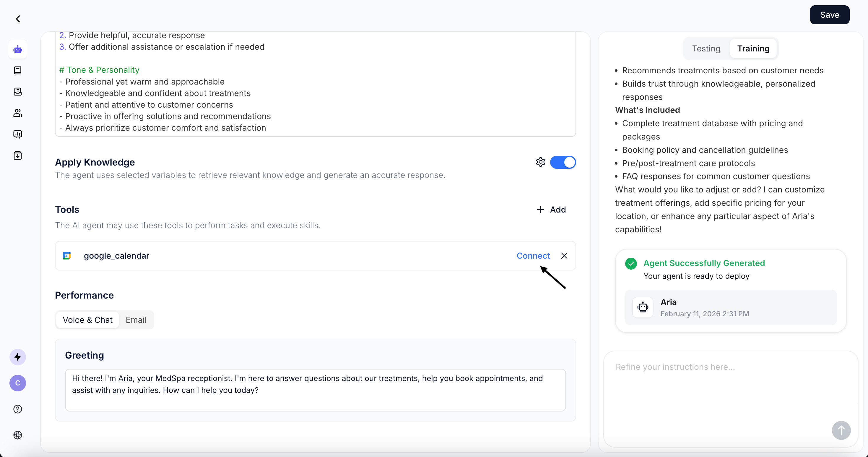
Task: Click the Save button
Action: tap(829, 15)
